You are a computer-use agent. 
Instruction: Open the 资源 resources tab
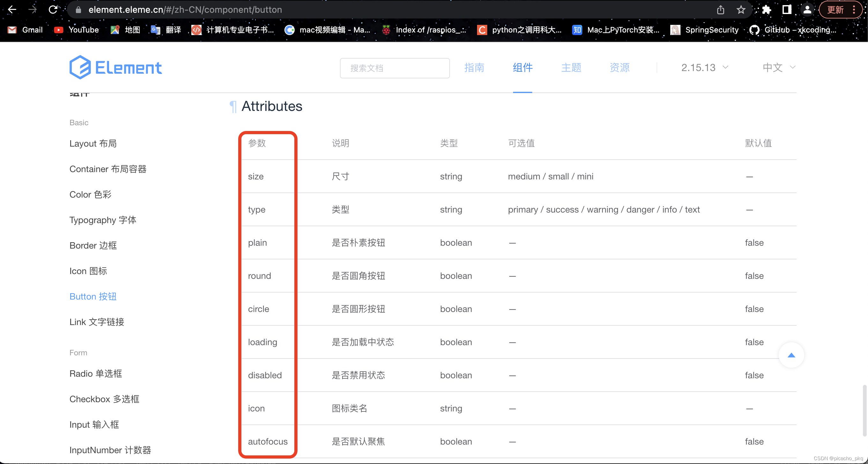[620, 68]
